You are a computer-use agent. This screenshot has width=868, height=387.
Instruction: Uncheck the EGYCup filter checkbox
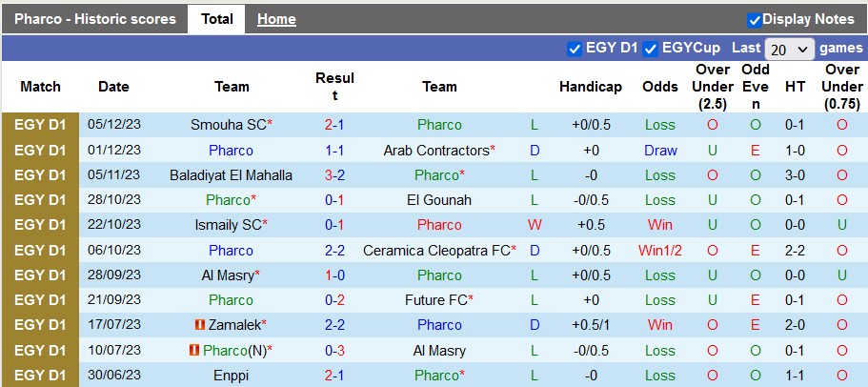(x=651, y=48)
